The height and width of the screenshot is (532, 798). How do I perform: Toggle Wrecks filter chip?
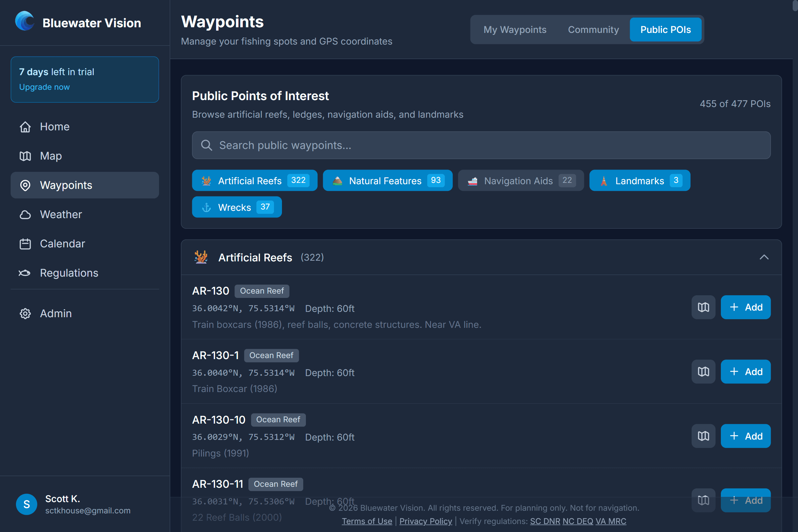click(x=236, y=207)
